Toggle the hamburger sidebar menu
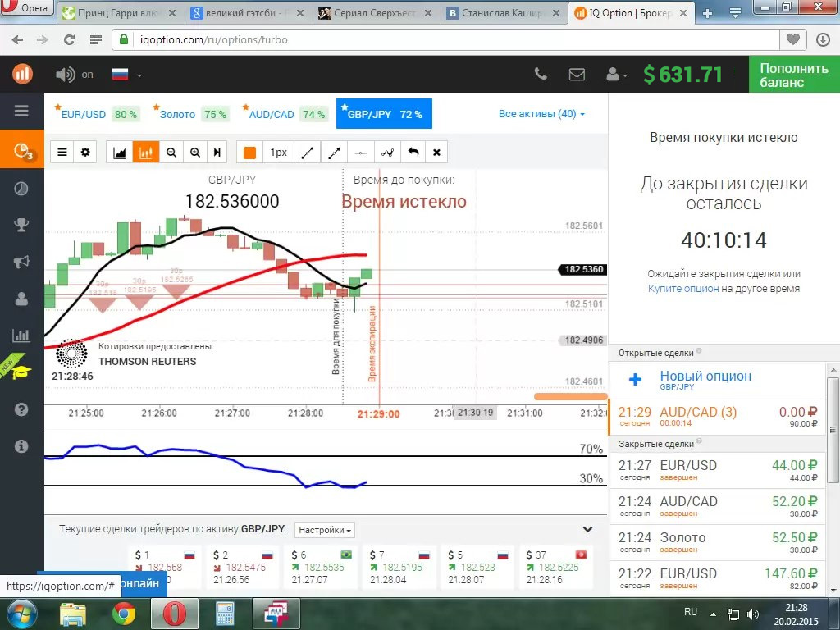This screenshot has width=840, height=630. pyautogui.click(x=21, y=112)
